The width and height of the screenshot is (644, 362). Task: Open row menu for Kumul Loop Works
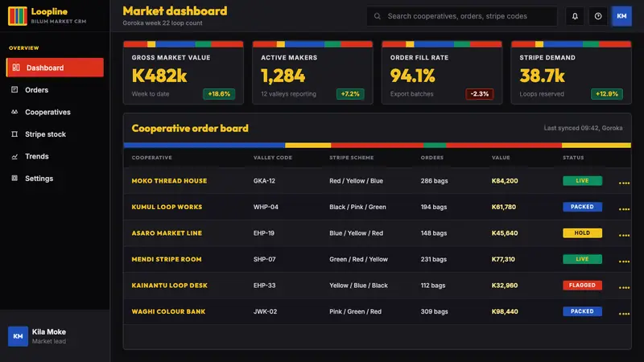pos(624,208)
